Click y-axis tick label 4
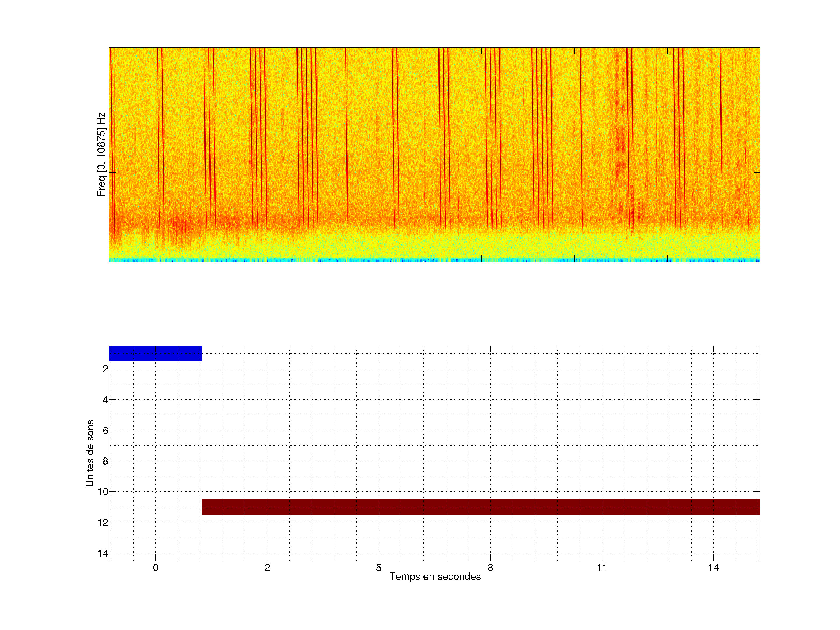The image size is (840, 630). click(x=105, y=400)
